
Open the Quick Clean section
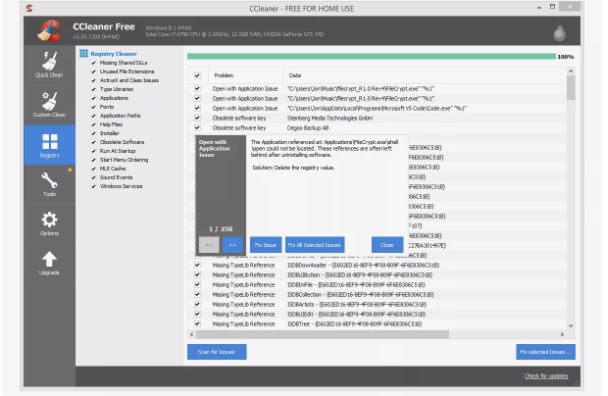click(49, 65)
